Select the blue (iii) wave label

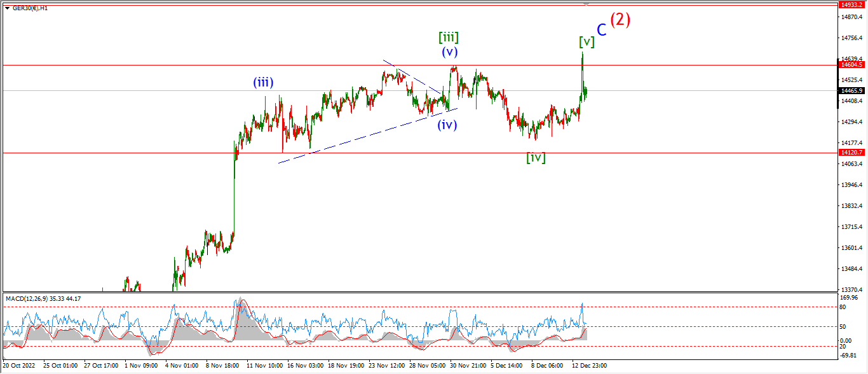[263, 82]
